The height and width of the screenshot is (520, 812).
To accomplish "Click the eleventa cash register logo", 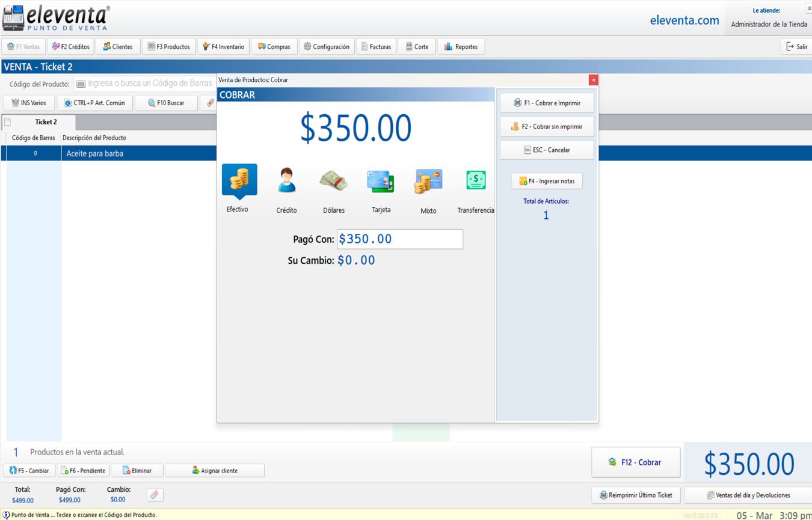I will [13, 18].
